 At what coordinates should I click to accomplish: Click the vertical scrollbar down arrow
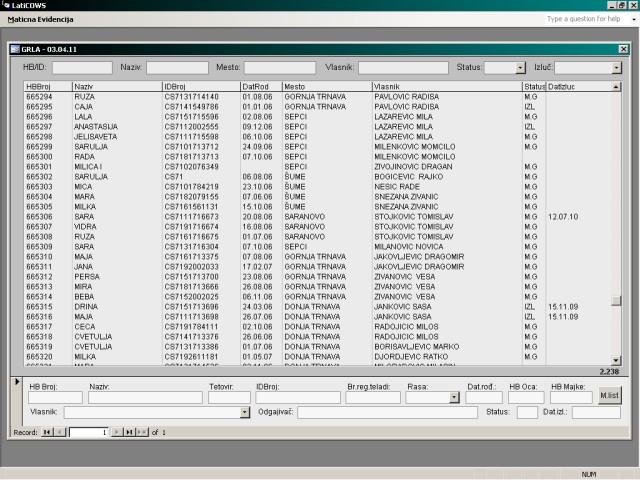[x=616, y=361]
